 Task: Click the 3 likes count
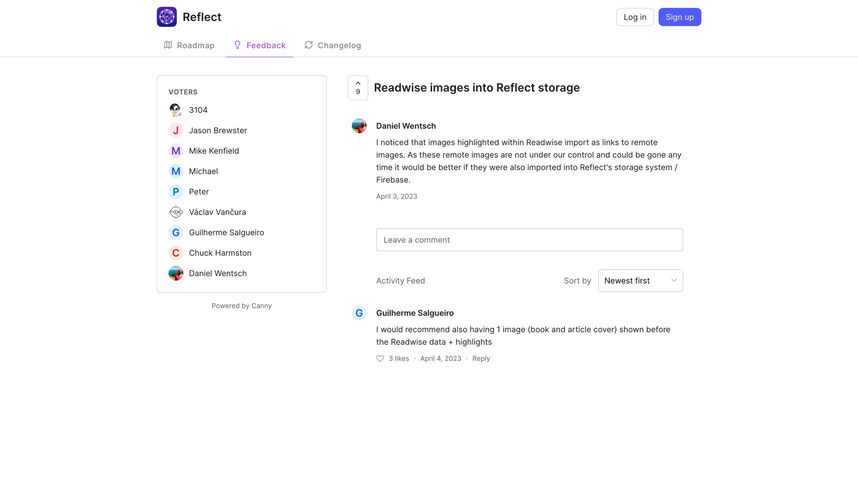point(399,358)
